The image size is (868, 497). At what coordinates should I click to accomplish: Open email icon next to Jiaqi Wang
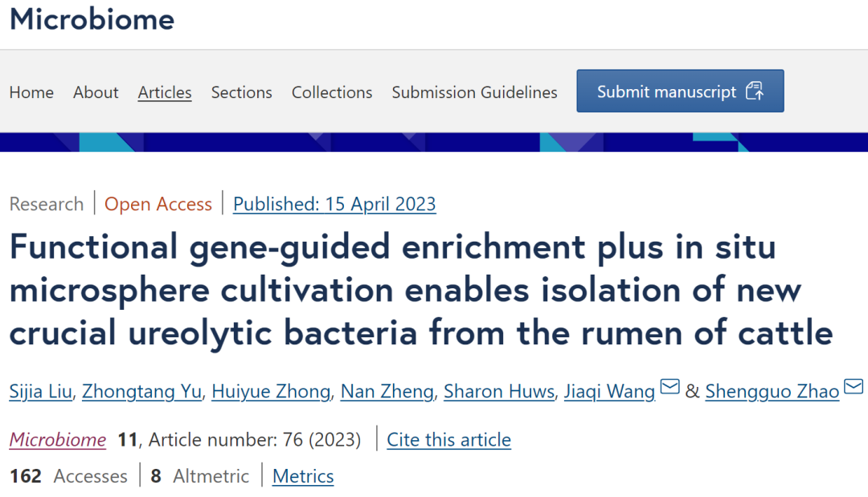click(669, 387)
